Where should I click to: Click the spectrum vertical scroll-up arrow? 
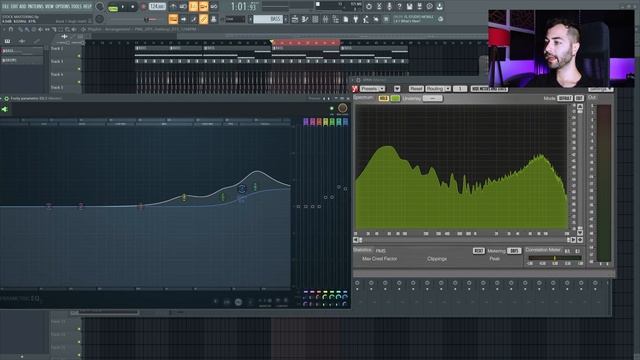point(580,107)
